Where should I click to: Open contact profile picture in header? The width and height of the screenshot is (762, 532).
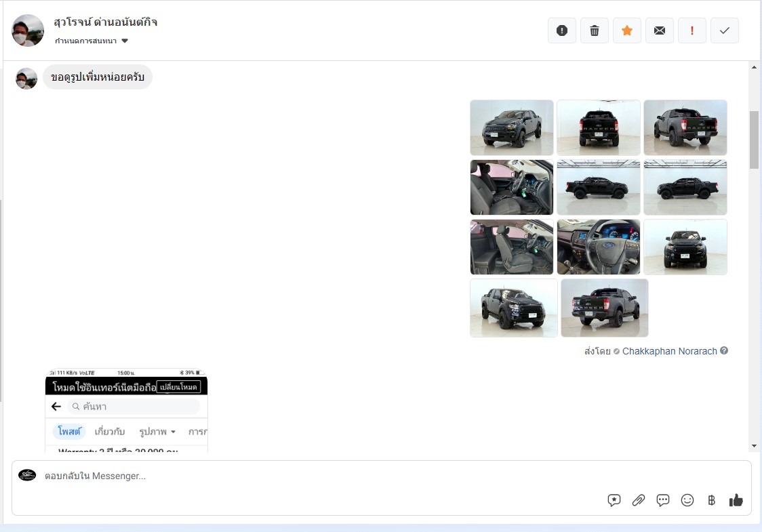[x=28, y=30]
